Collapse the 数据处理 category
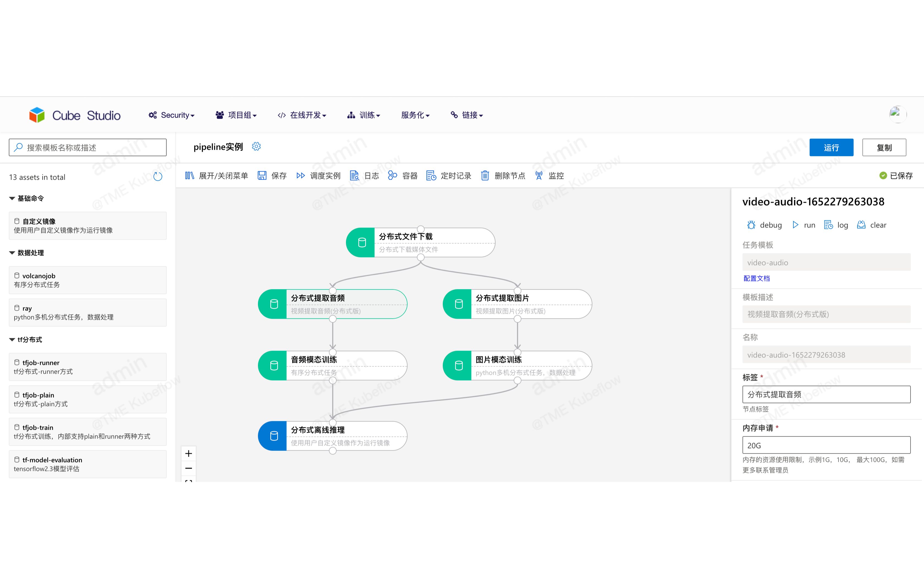Screen dimensions: 924x577 (x=12, y=253)
